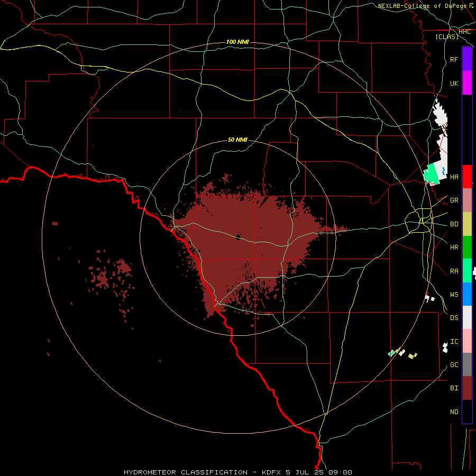Image resolution: width=476 pixels, height=476 pixels.
Task: Select the dusty pink GR legend swatch
Action: point(467,200)
